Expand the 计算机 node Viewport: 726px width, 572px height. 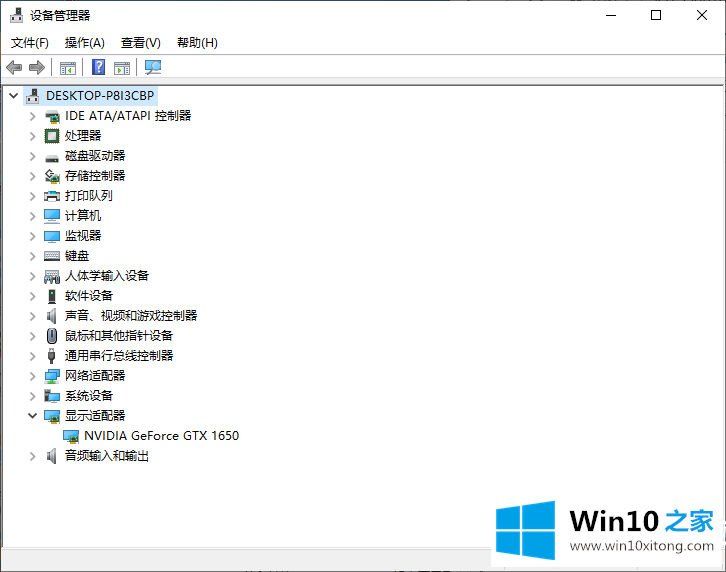[32, 216]
